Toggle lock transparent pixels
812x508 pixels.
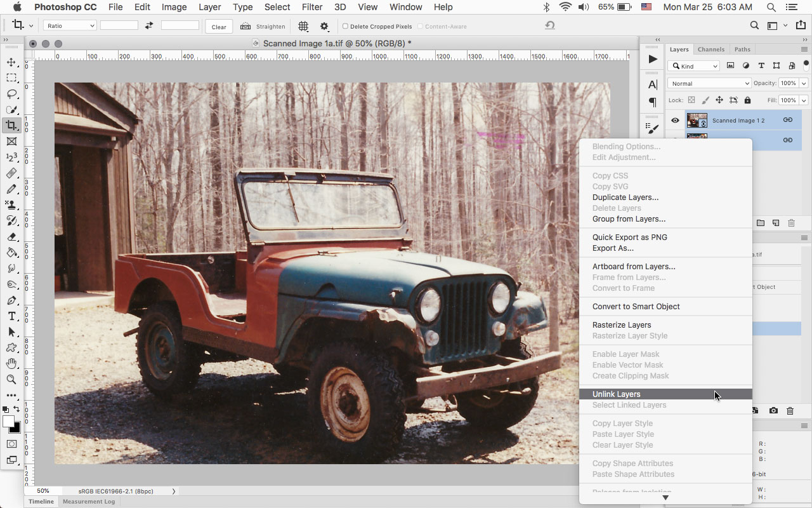(691, 100)
